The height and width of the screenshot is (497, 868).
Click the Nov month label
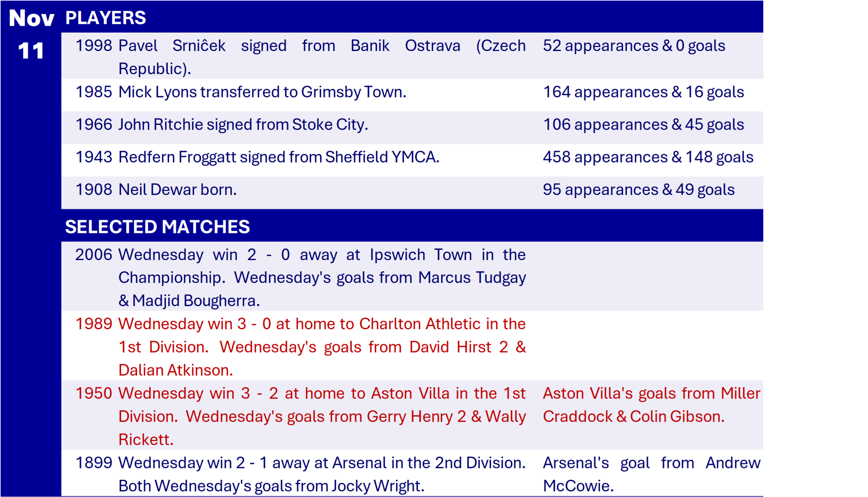click(31, 18)
